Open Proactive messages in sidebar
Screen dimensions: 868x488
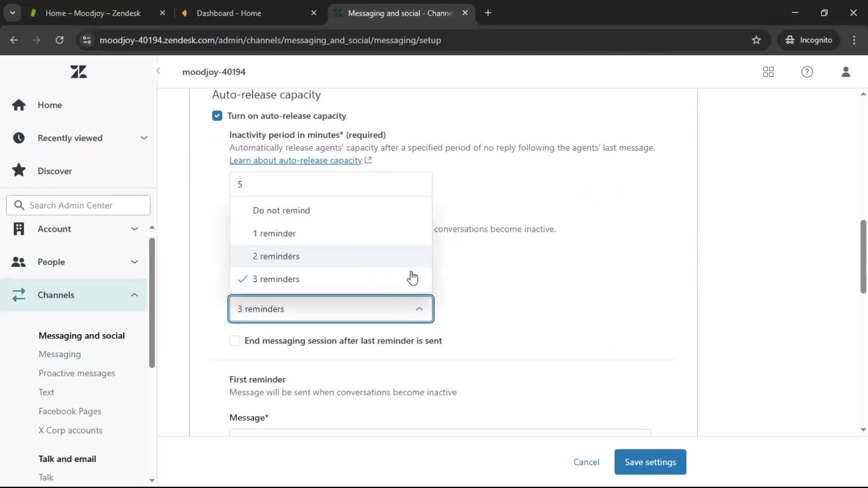click(77, 373)
